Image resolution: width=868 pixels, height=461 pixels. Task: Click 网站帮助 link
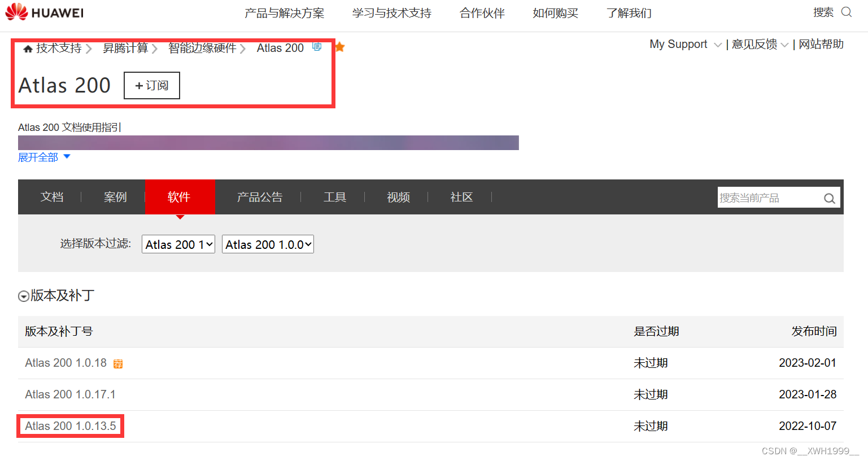821,44
